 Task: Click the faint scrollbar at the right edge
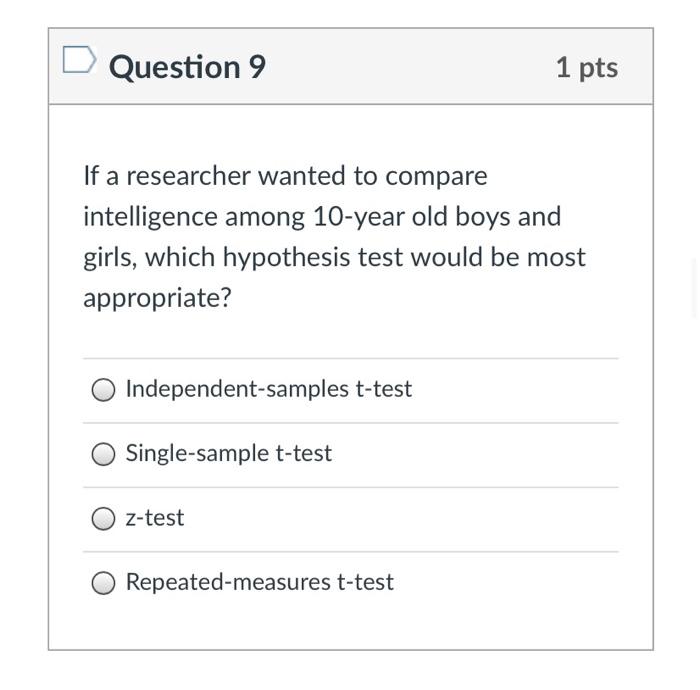pyautogui.click(x=695, y=287)
